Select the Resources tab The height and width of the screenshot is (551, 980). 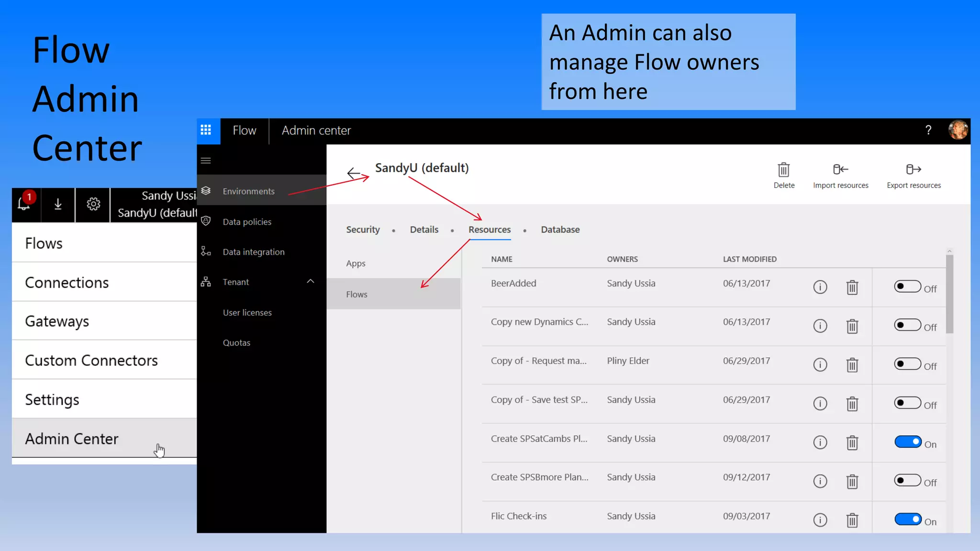point(490,230)
